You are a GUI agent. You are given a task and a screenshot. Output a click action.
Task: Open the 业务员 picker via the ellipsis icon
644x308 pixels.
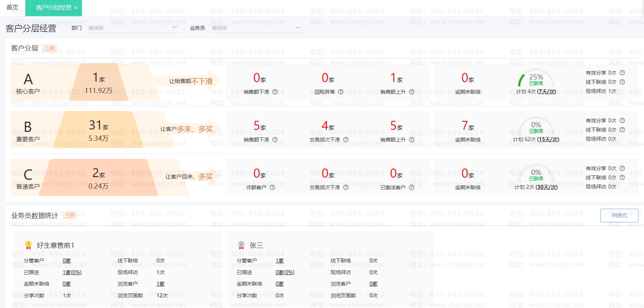click(x=298, y=28)
